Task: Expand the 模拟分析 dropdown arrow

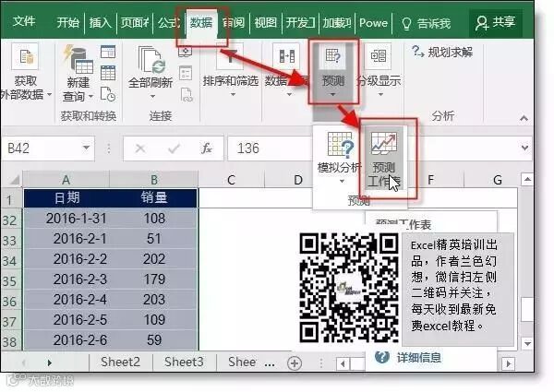Action: (342, 182)
